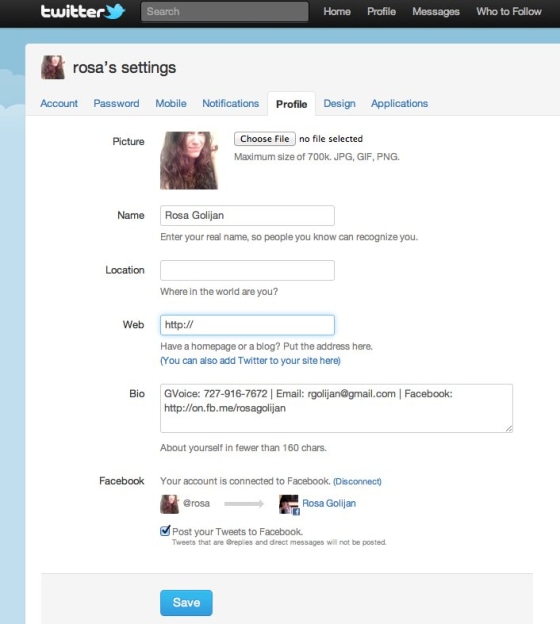Click 'Enter your real name' hint text

click(x=289, y=237)
